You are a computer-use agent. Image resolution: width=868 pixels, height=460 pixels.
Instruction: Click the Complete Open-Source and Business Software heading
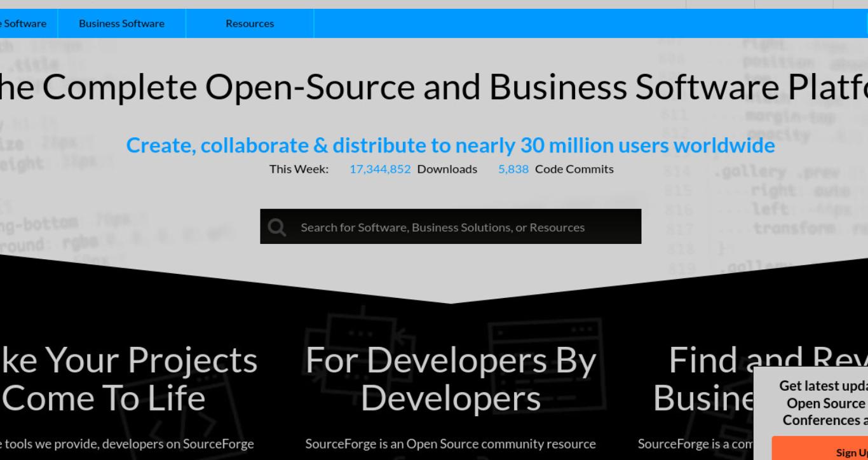(434, 87)
